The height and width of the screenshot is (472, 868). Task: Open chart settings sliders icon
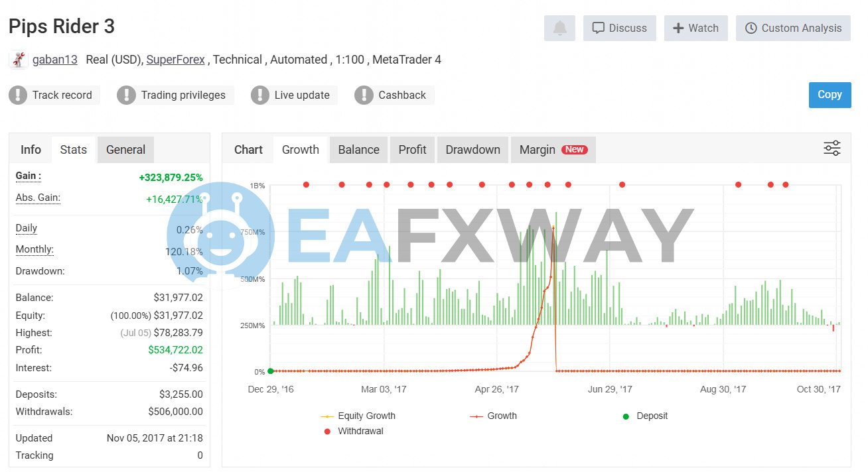point(832,148)
